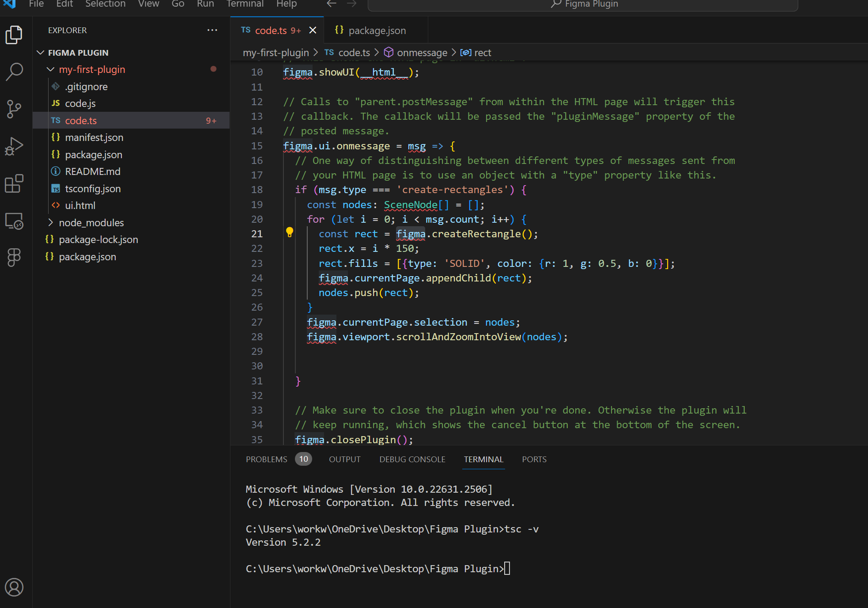Open .gitignore in the explorer
Screen dimensions: 868x608
86,87
